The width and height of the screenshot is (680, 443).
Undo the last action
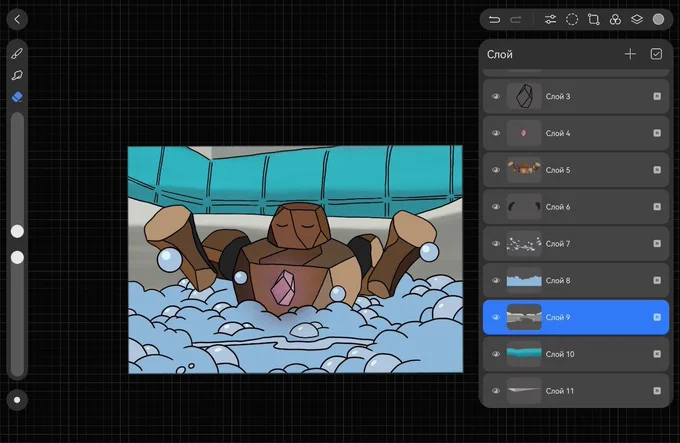494,20
